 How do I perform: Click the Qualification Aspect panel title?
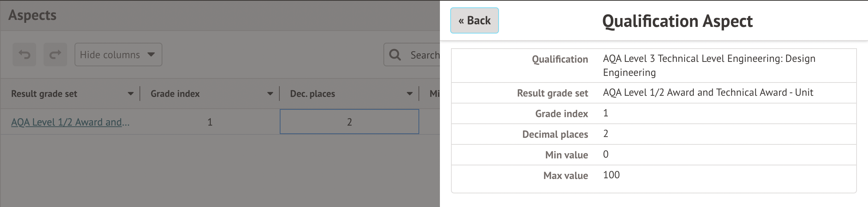pos(677,21)
